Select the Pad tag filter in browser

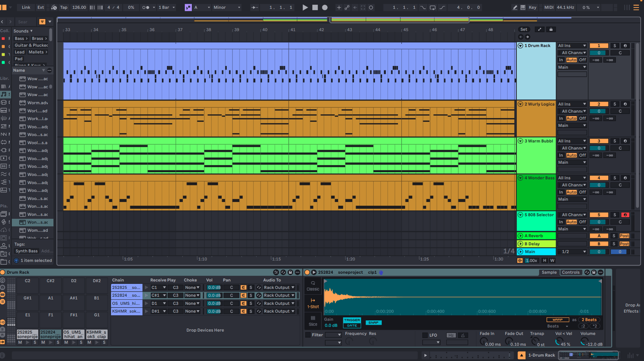pos(18,59)
